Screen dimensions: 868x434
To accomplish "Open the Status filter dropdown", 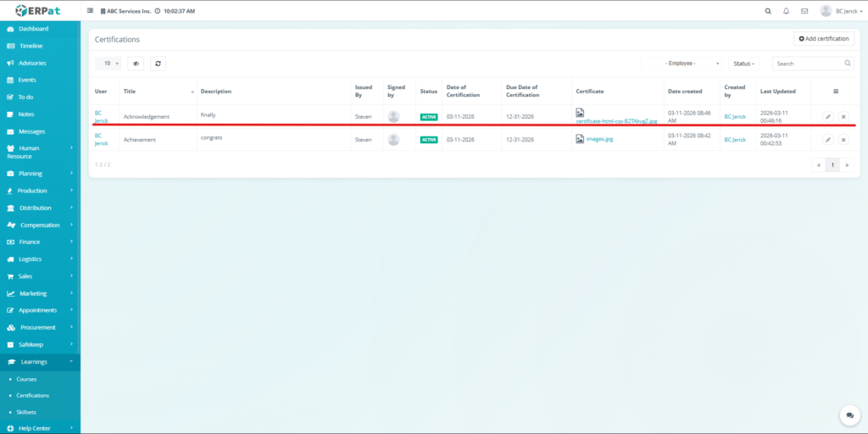I will pos(743,64).
